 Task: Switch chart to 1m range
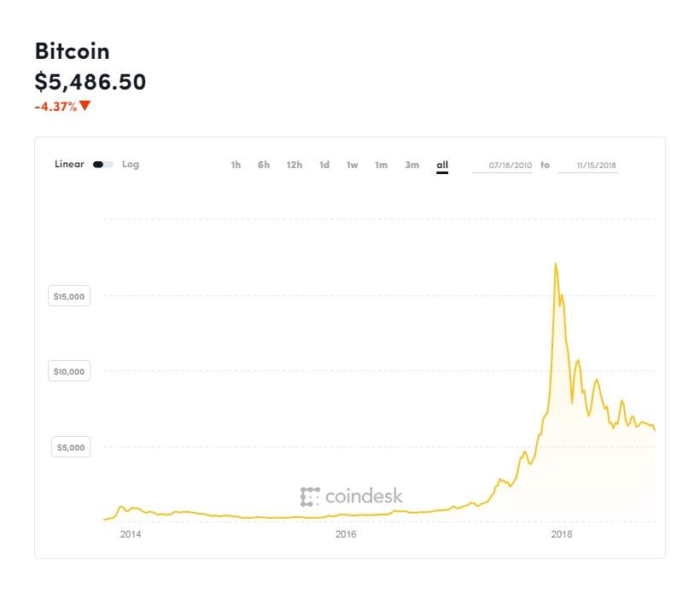[x=382, y=165]
